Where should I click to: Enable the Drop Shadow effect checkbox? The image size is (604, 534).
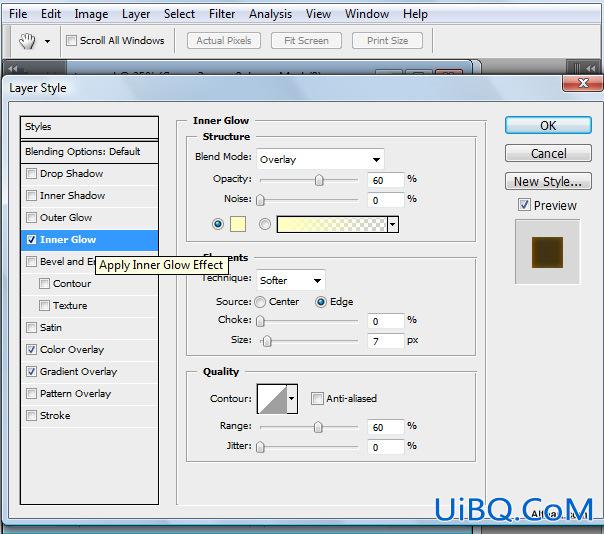pyautogui.click(x=31, y=173)
